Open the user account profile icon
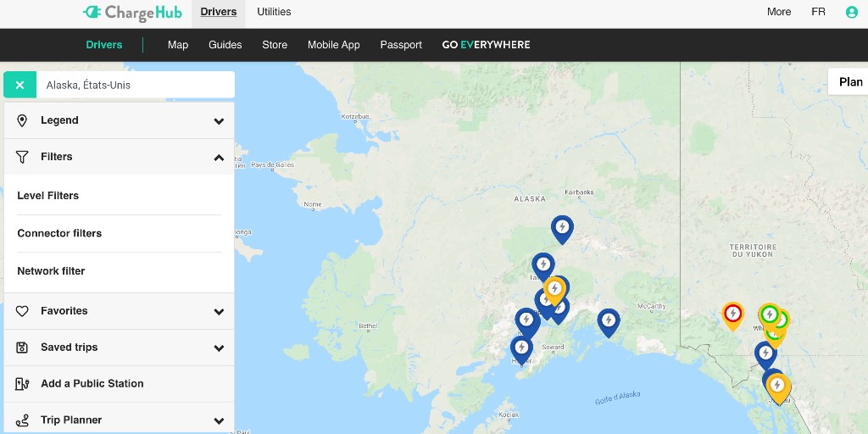 pos(851,12)
